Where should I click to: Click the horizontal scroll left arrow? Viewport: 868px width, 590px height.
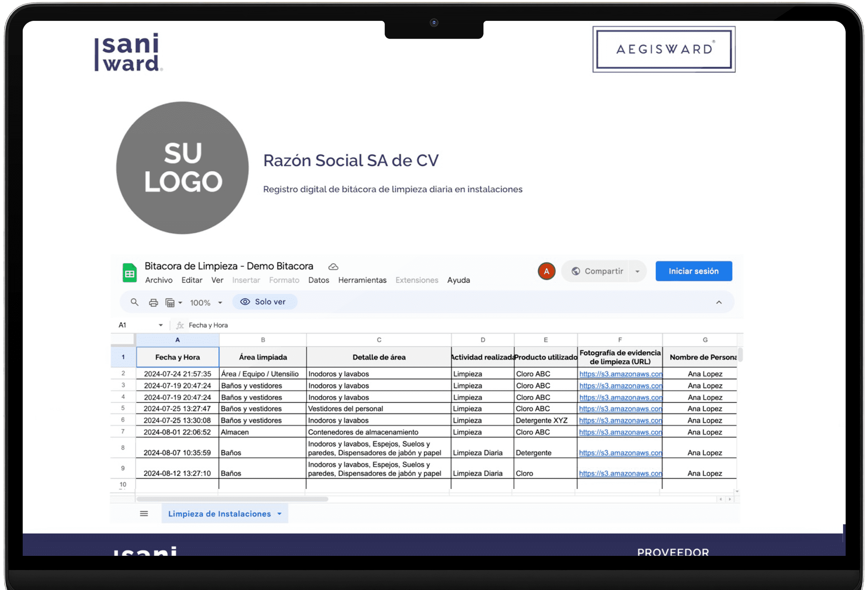click(721, 499)
